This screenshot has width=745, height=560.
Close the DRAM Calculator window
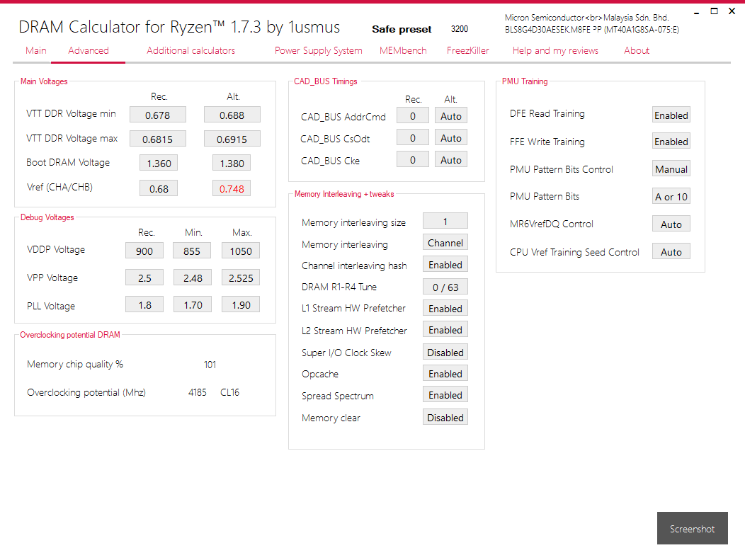732,11
